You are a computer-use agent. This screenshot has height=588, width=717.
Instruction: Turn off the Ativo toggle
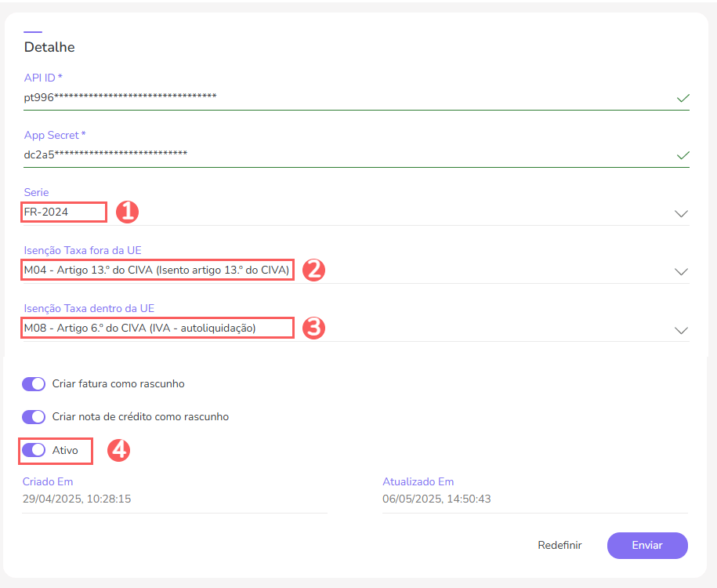click(x=34, y=450)
